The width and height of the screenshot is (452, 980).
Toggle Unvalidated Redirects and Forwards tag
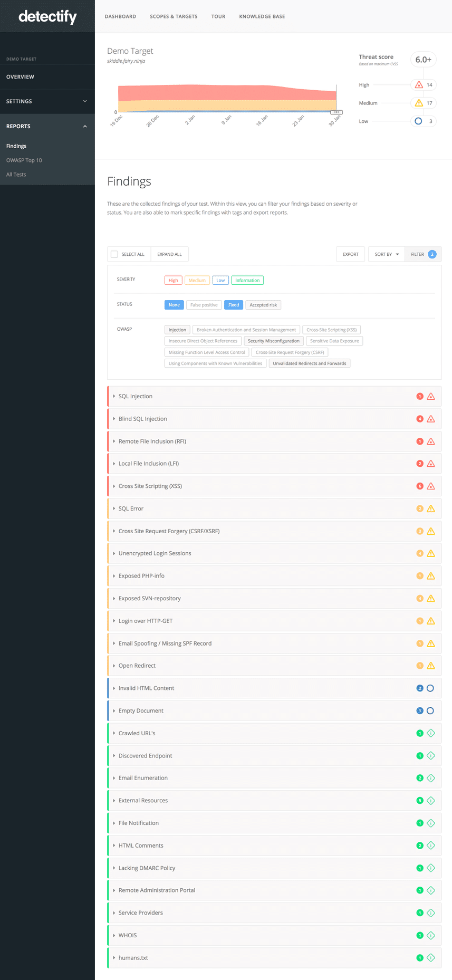point(310,363)
